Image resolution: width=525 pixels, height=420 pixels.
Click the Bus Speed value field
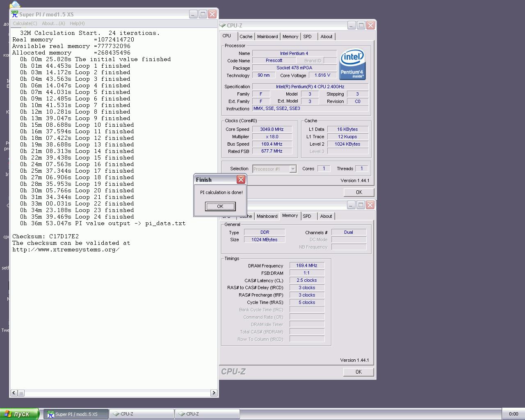[x=272, y=144]
